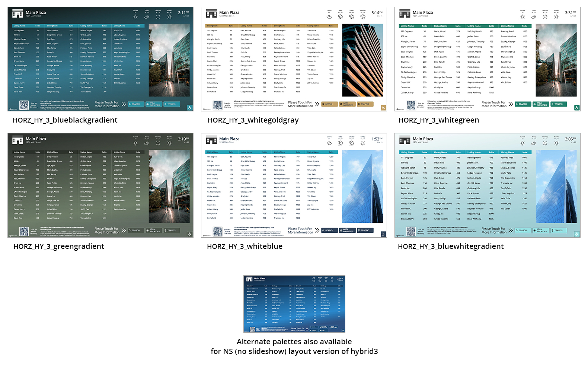Click the double chevron arrow in greengradient layout
Screen dimensions: 588x380
pos(124,231)
